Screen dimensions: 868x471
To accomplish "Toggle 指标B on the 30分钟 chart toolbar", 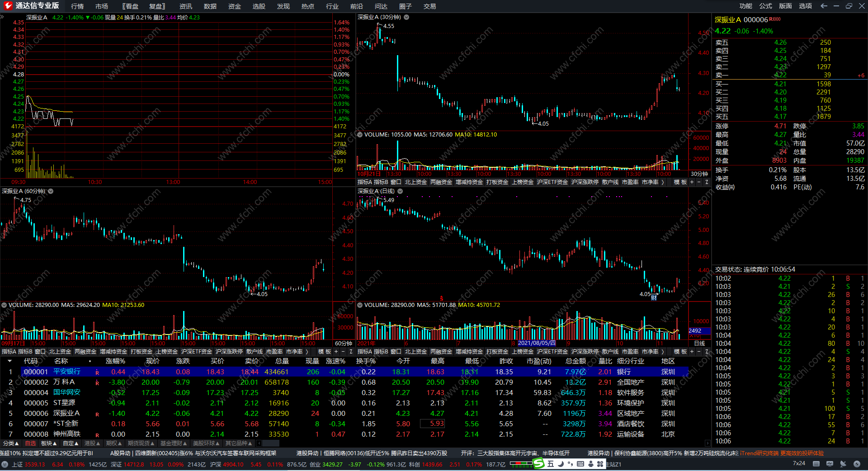I will (x=381, y=182).
